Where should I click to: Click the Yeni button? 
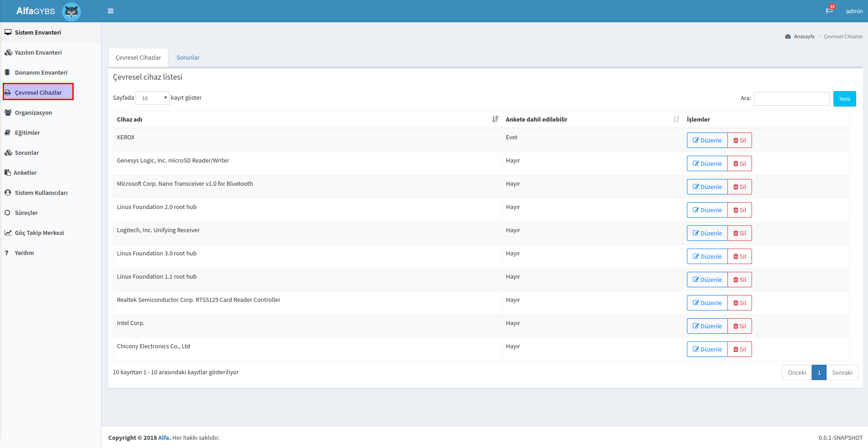(x=844, y=99)
